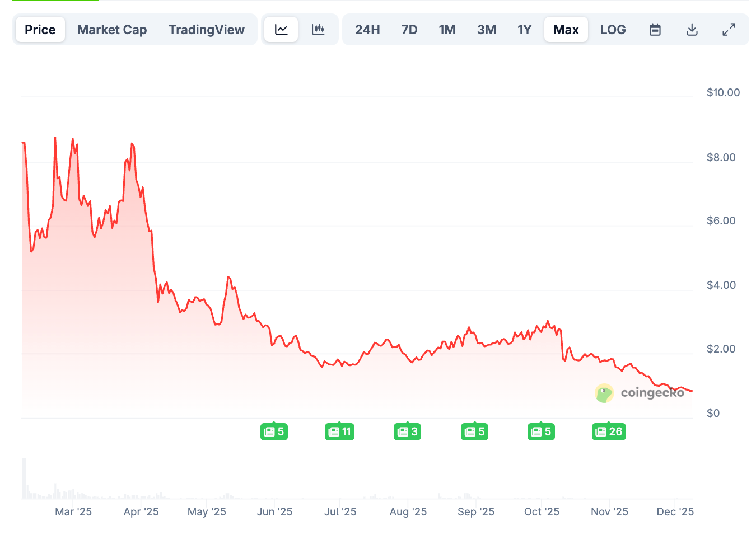The width and height of the screenshot is (756, 535).
Task: Select the 1Y time range
Action: [524, 30]
